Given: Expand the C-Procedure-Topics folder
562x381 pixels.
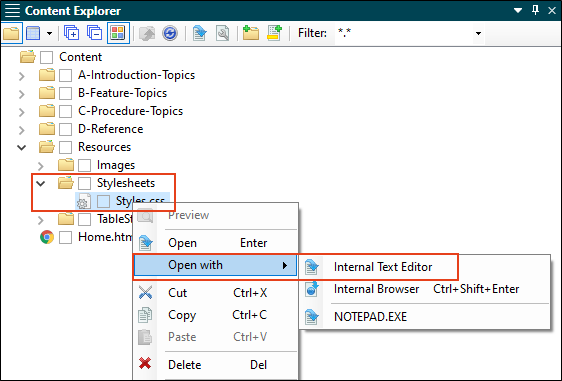Looking at the screenshot, I should pos(22,112).
